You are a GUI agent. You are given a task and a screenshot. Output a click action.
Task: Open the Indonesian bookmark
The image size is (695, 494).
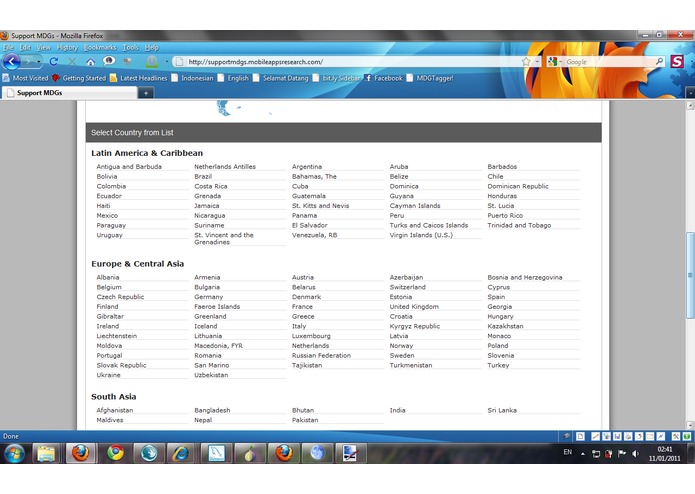192,78
